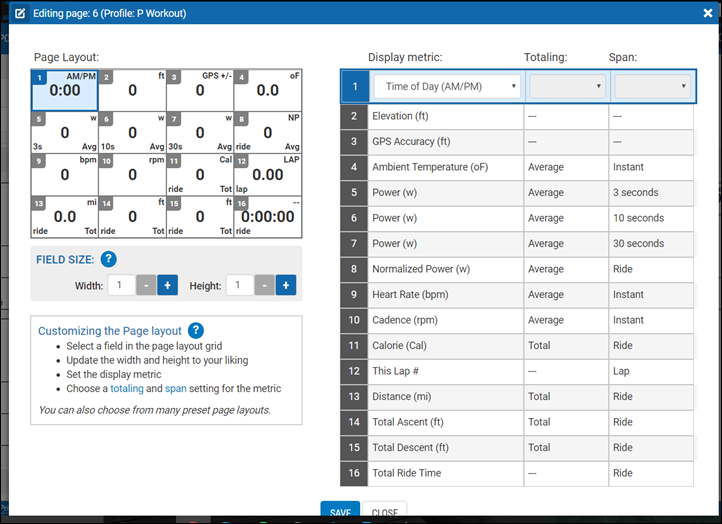
Task: Select the Heart Rate (bpm) row in the table
Action: [444, 294]
